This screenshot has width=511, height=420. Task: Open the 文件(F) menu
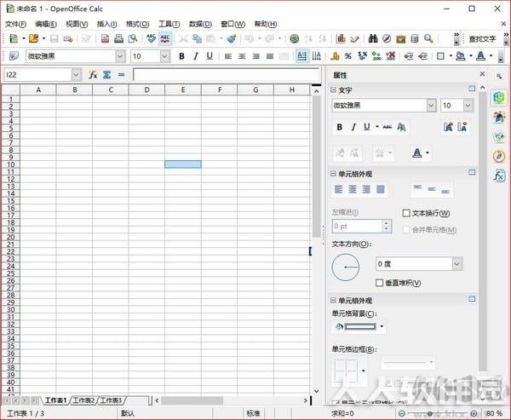tap(15, 24)
